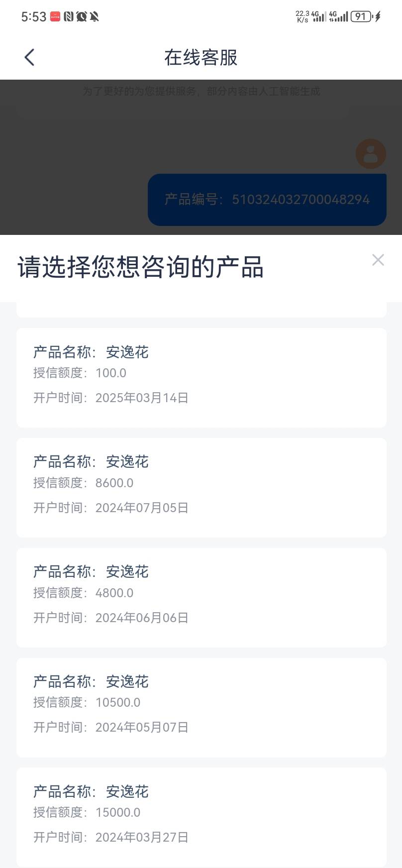This screenshot has height=868, width=402.
Task: Close the product selection sheet
Action: (378, 260)
